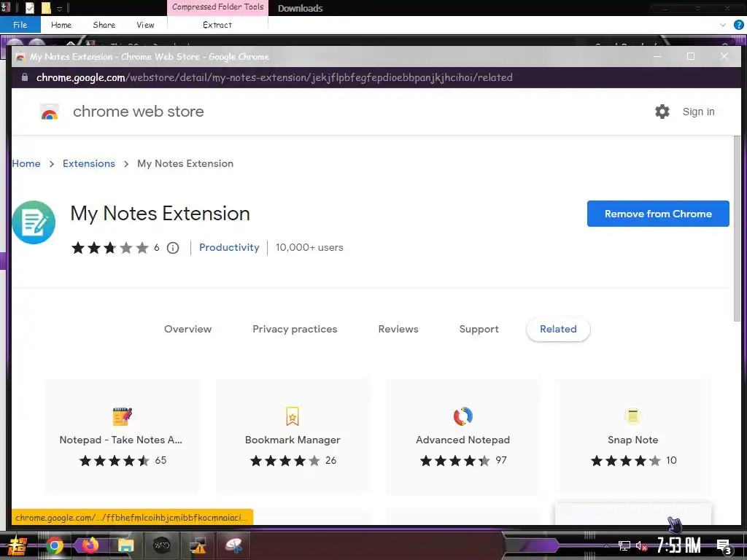Image resolution: width=747 pixels, height=560 pixels.
Task: Click the Chrome address bar URL
Action: pyautogui.click(x=274, y=77)
